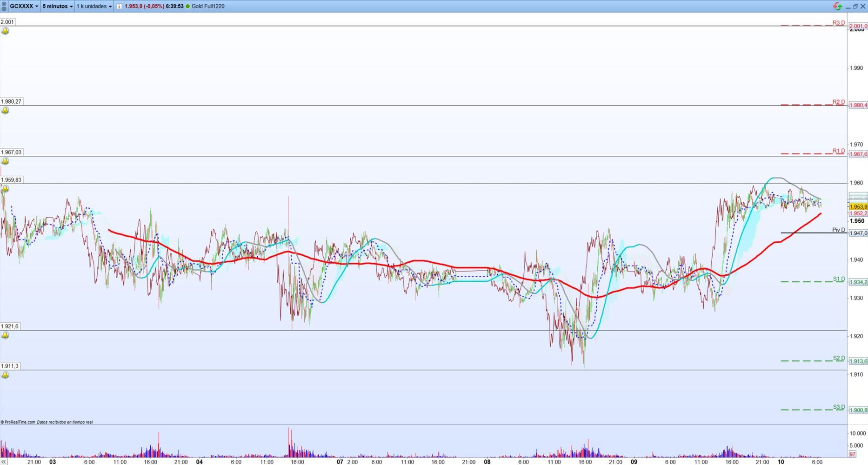The image size is (868, 465).
Task: Click the 2.001 horizontal line label
Action: pyautogui.click(x=7, y=22)
